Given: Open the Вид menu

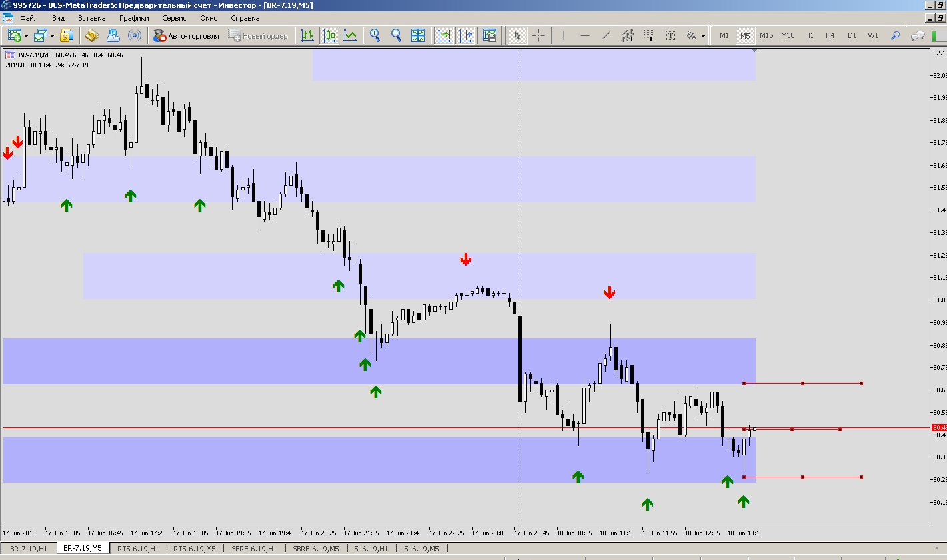Looking at the screenshot, I should [x=58, y=18].
